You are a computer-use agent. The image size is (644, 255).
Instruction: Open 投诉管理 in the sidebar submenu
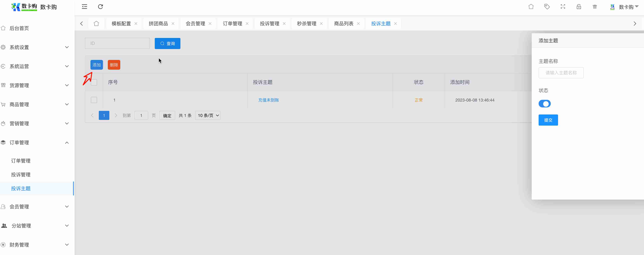[x=21, y=174]
